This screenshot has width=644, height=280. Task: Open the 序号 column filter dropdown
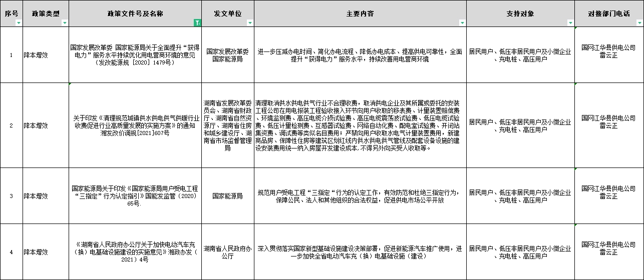click(19, 23)
